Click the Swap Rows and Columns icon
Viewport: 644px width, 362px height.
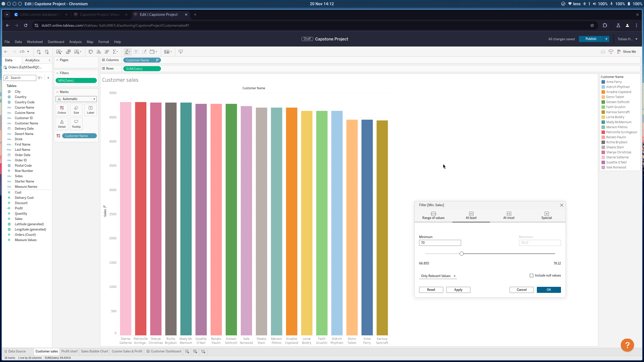pyautogui.click(x=91, y=52)
